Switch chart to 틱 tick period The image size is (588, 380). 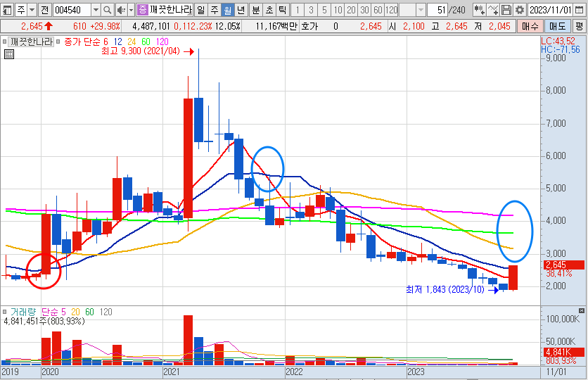(x=282, y=10)
